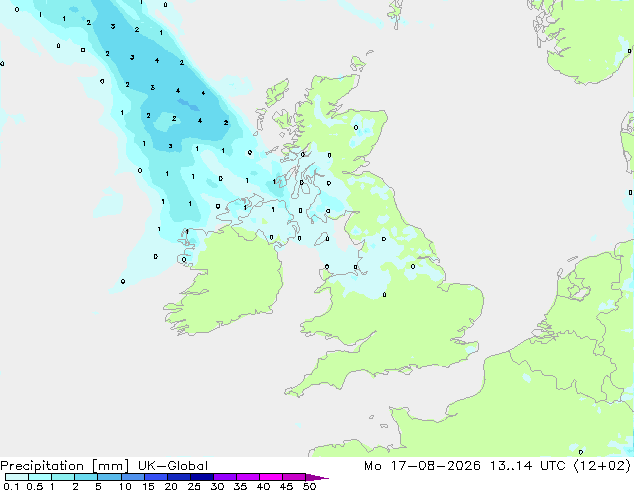Click the legend label "20"
Screen dimensions: 634x490
tap(171, 486)
